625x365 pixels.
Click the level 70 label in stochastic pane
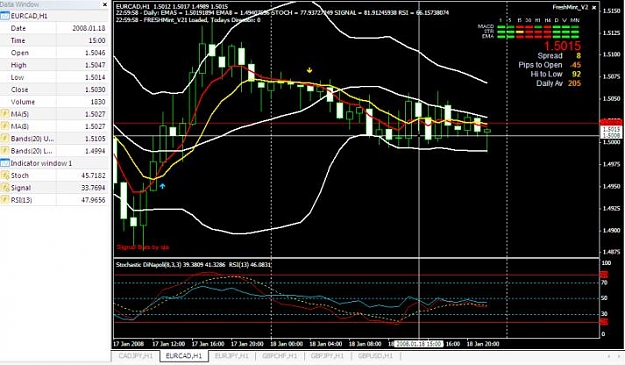pyautogui.click(x=604, y=283)
